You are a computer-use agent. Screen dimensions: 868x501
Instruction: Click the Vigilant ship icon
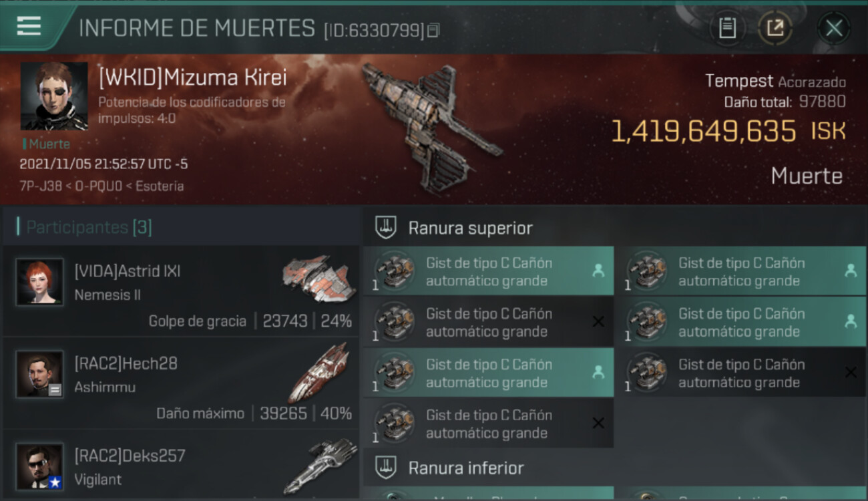click(x=320, y=465)
